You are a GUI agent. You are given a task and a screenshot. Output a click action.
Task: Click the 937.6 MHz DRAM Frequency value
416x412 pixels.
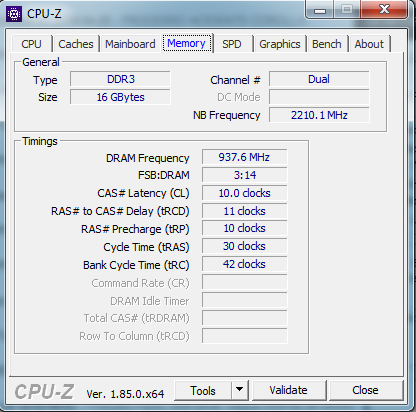click(244, 157)
